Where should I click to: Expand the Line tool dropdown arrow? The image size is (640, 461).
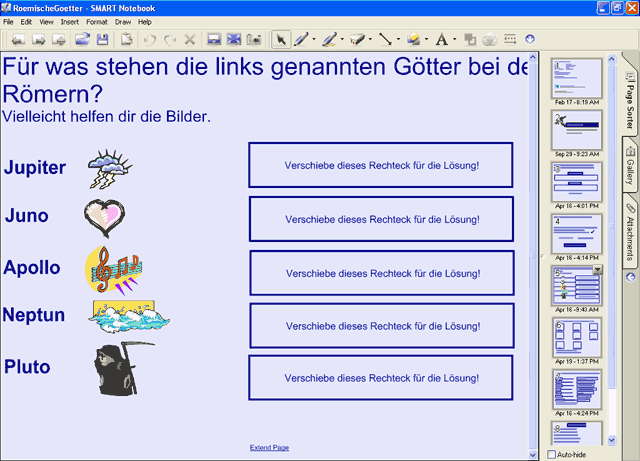click(x=398, y=40)
